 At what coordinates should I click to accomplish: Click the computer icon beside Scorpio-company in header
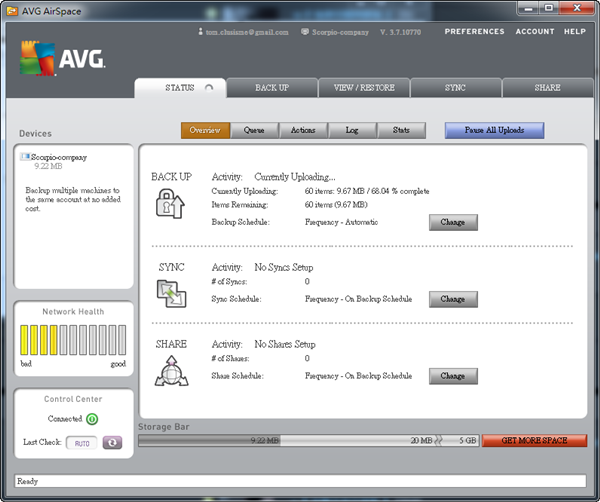pyautogui.click(x=305, y=32)
